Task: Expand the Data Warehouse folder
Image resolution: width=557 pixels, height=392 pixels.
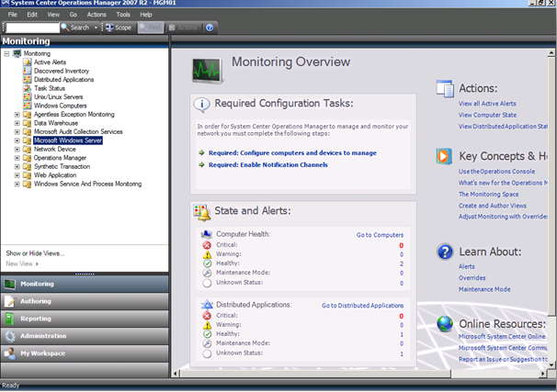Action: (x=17, y=123)
